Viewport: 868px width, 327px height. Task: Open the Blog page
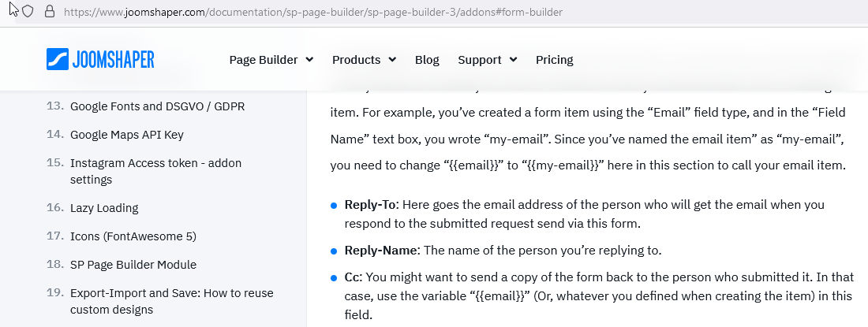tap(427, 60)
